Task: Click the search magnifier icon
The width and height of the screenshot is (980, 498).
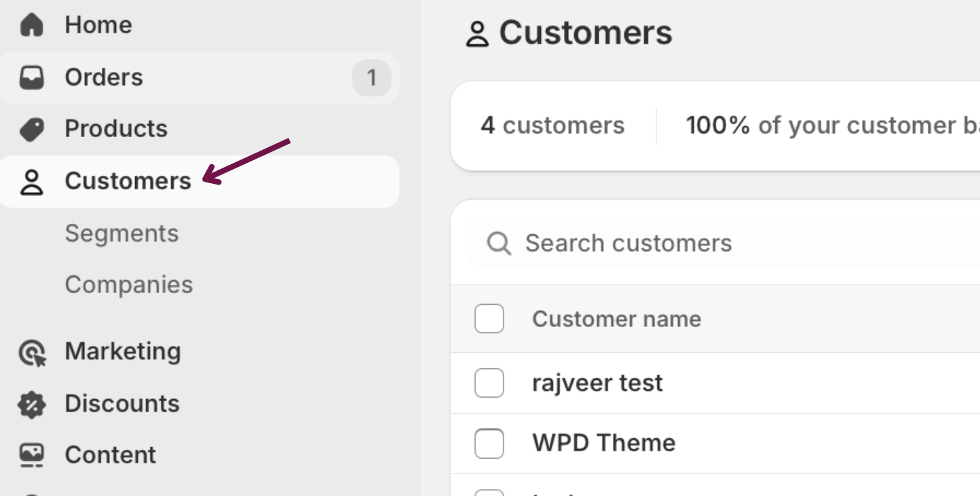Action: pyautogui.click(x=499, y=244)
